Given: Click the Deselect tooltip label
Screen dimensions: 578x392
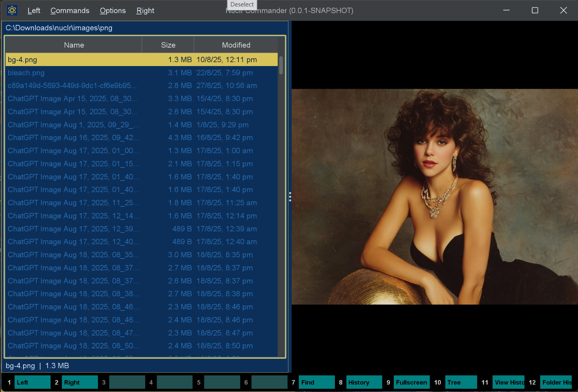Looking at the screenshot, I should 242,4.
